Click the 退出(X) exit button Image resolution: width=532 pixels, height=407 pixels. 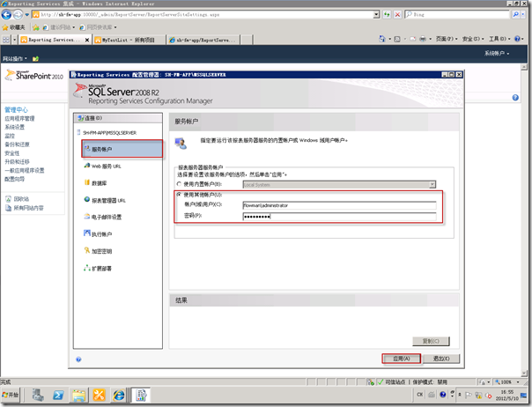point(441,359)
